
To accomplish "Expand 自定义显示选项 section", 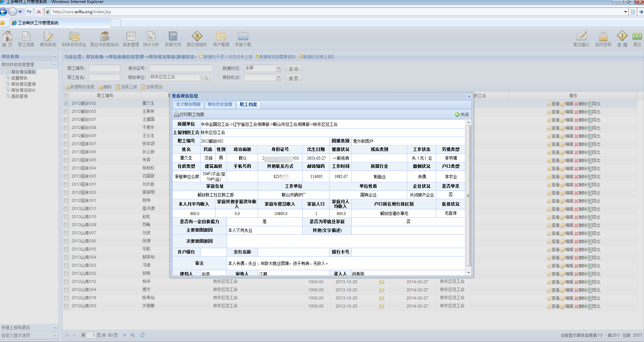I will (x=55, y=335).
